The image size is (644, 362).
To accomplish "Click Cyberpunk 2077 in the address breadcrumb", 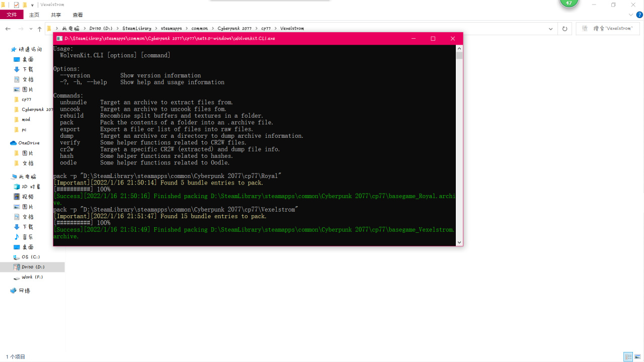I will 234,29.
